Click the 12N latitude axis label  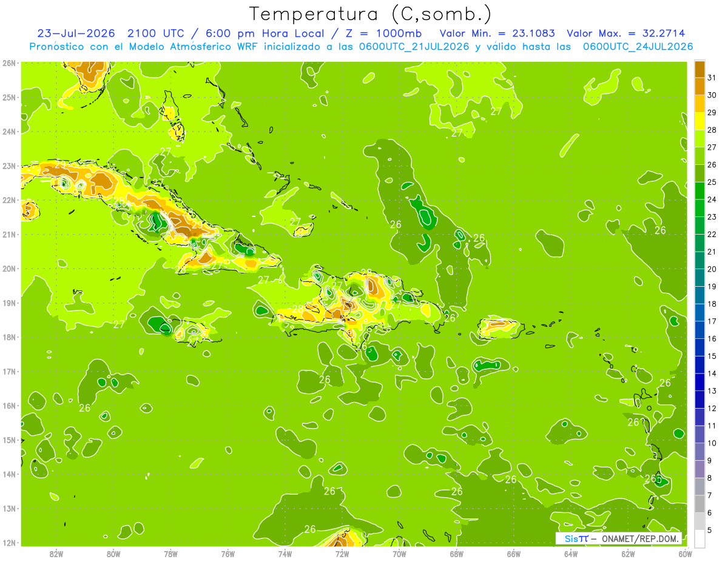(x=9, y=543)
